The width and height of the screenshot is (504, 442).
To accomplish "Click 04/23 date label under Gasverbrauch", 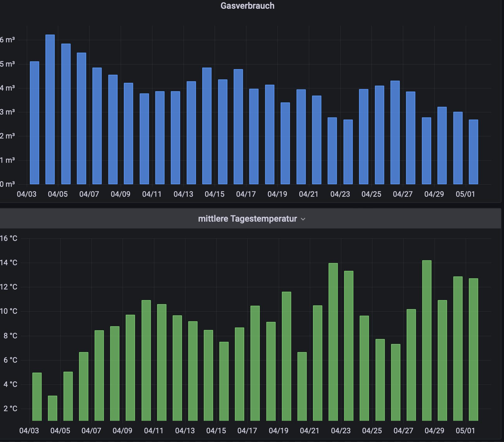I will [x=340, y=194].
